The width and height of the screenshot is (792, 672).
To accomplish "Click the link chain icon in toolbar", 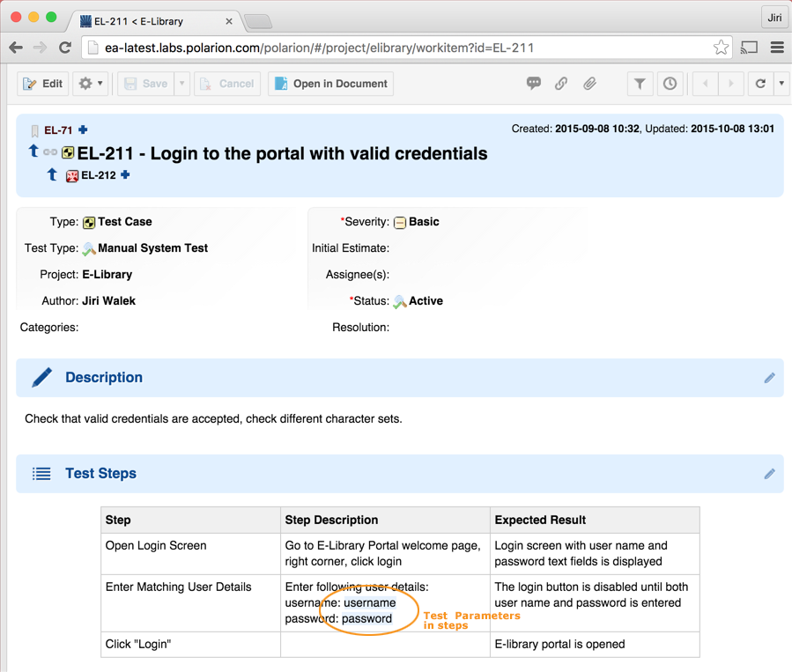I will pos(561,84).
